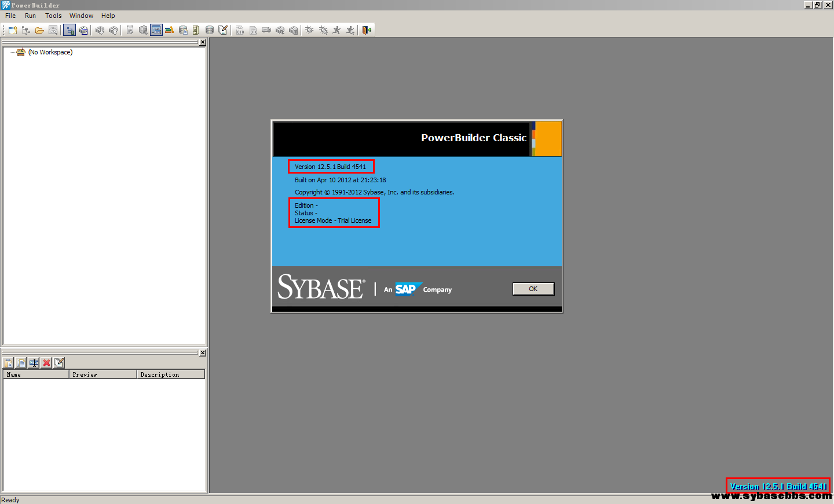This screenshot has height=504, width=834.
Task: Click the Open folder toolbar icon
Action: pos(39,30)
